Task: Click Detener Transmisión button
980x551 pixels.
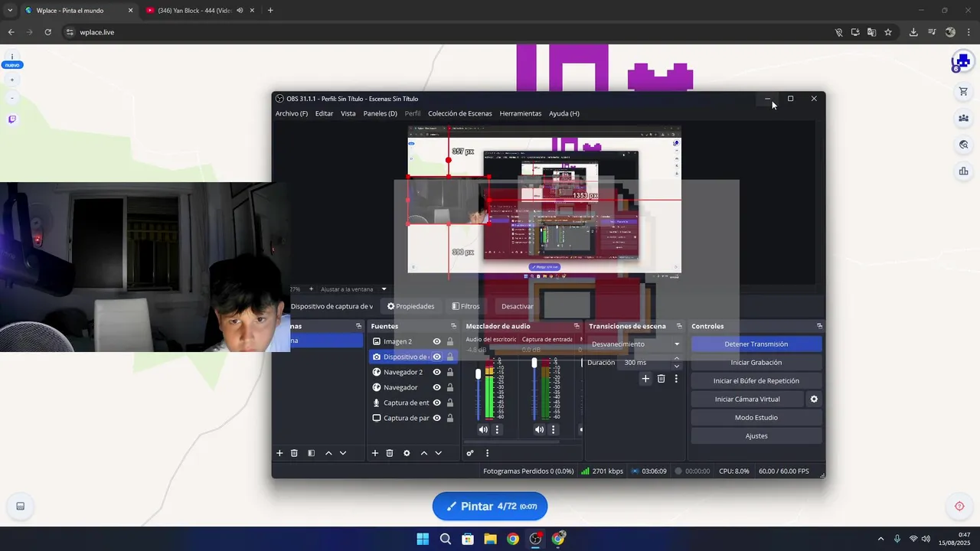Action: click(x=756, y=344)
